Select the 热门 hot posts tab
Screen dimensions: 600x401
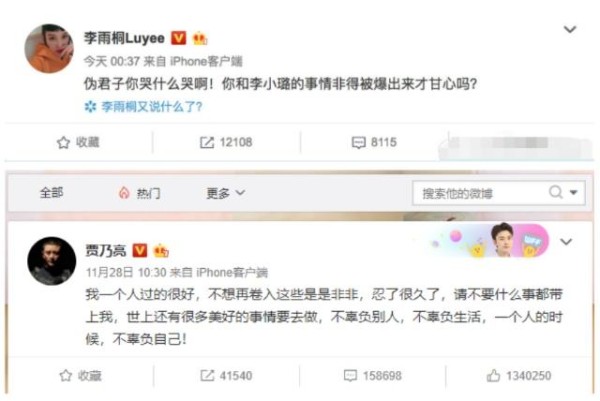pyautogui.click(x=139, y=193)
